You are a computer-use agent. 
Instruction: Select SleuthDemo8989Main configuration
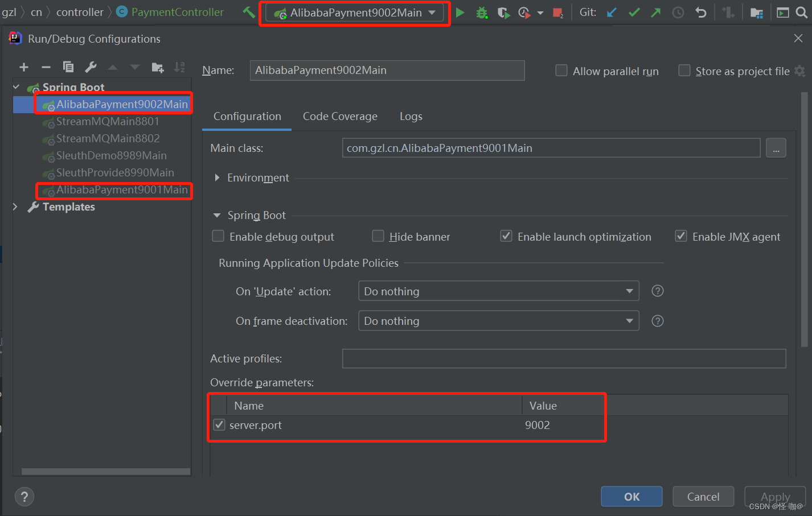click(x=112, y=155)
